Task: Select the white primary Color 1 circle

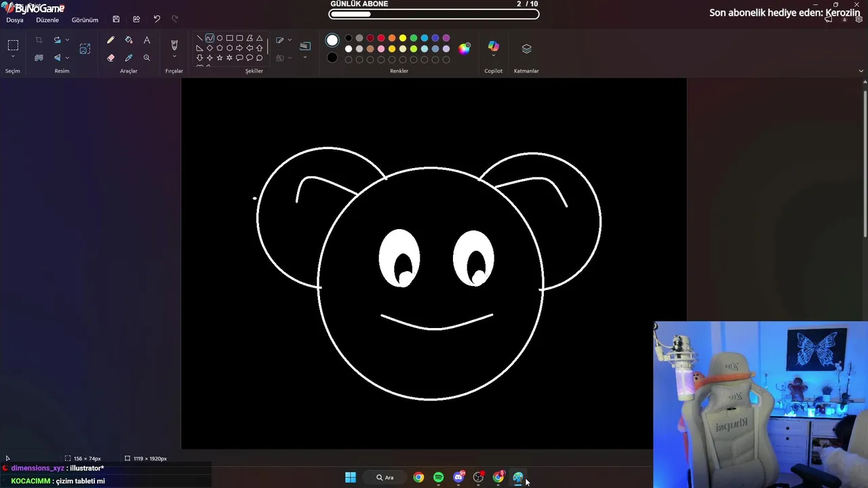Action: (332, 41)
